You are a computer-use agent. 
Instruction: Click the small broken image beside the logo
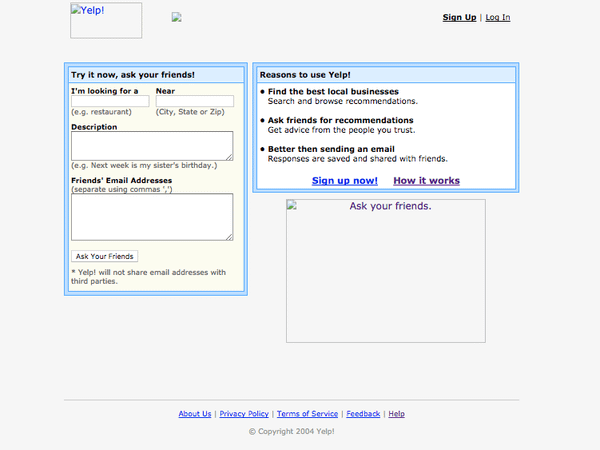176,17
